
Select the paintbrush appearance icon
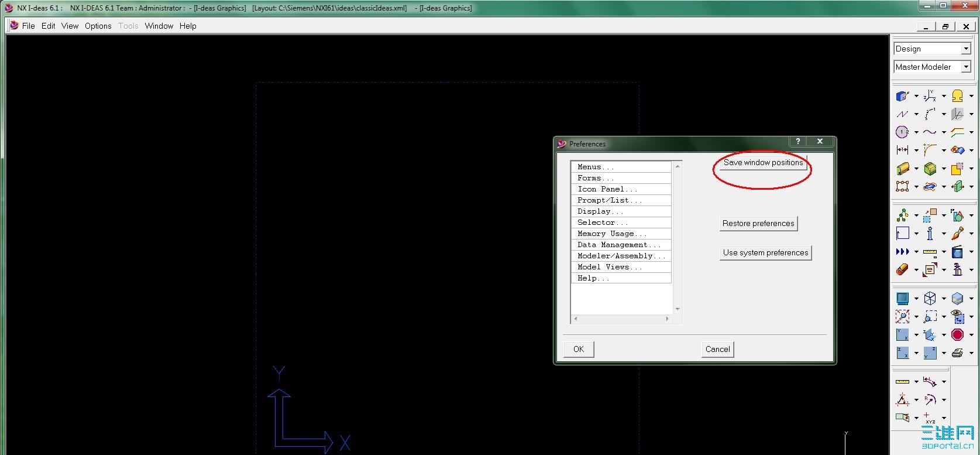(x=957, y=234)
